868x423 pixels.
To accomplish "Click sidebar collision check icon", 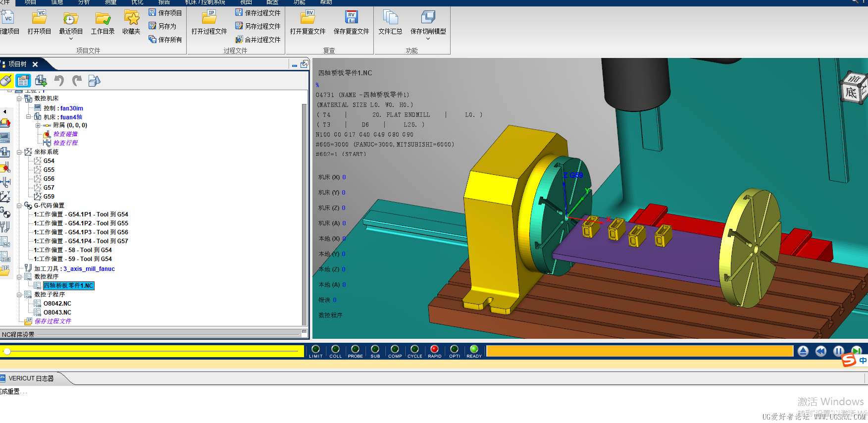I will (x=5, y=167).
